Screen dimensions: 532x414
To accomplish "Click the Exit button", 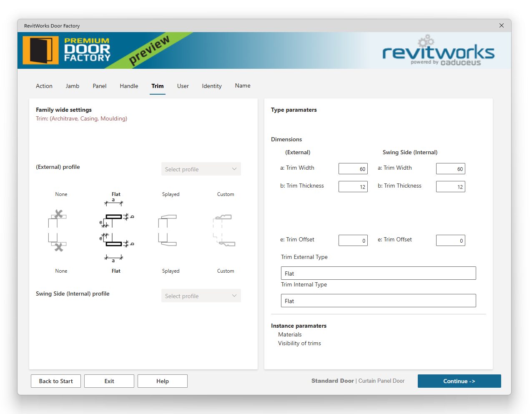I will [109, 381].
